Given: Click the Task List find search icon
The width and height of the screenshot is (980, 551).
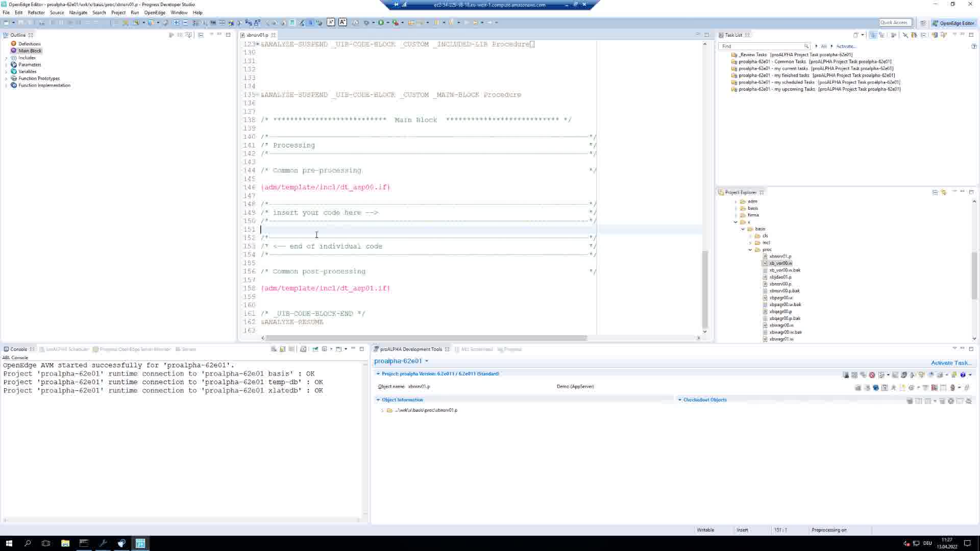Looking at the screenshot, I should (x=806, y=46).
